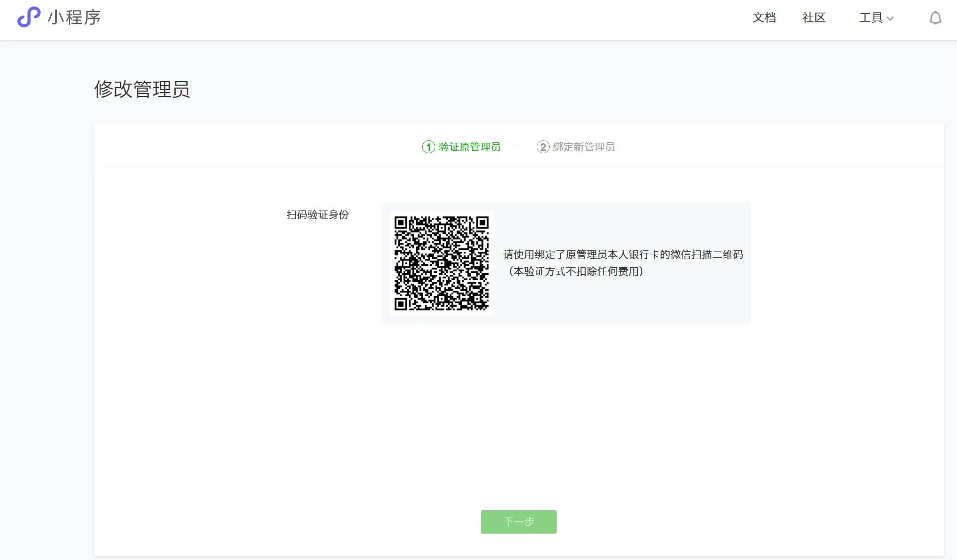This screenshot has width=957, height=560.
Task: Click the 小程序 brand text
Action: point(74,17)
